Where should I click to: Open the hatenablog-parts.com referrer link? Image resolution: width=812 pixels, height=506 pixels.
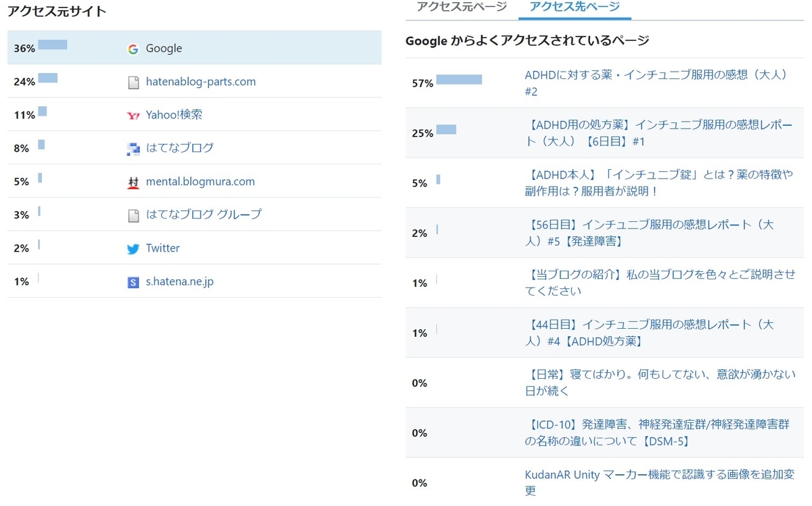(x=200, y=82)
